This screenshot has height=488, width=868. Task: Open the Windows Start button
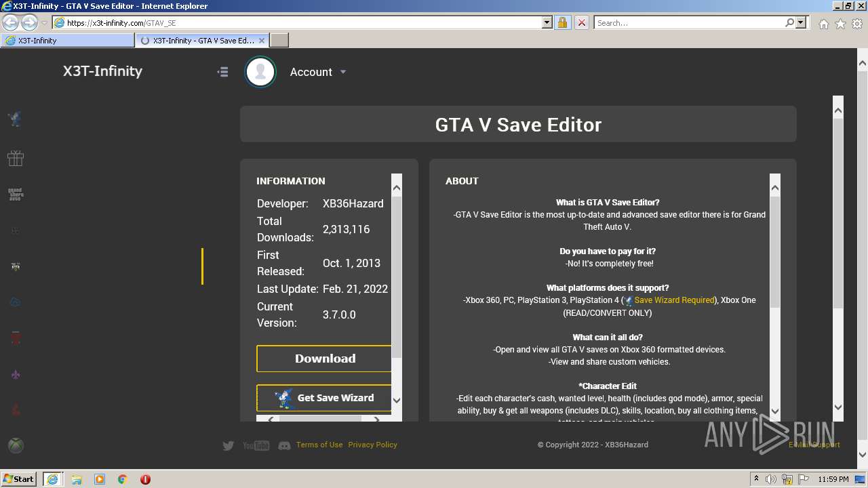click(19, 479)
